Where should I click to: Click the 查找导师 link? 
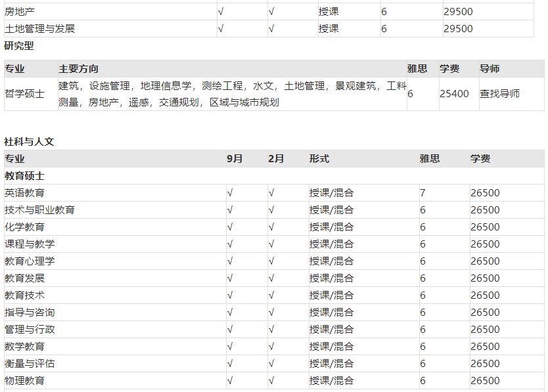click(x=499, y=94)
